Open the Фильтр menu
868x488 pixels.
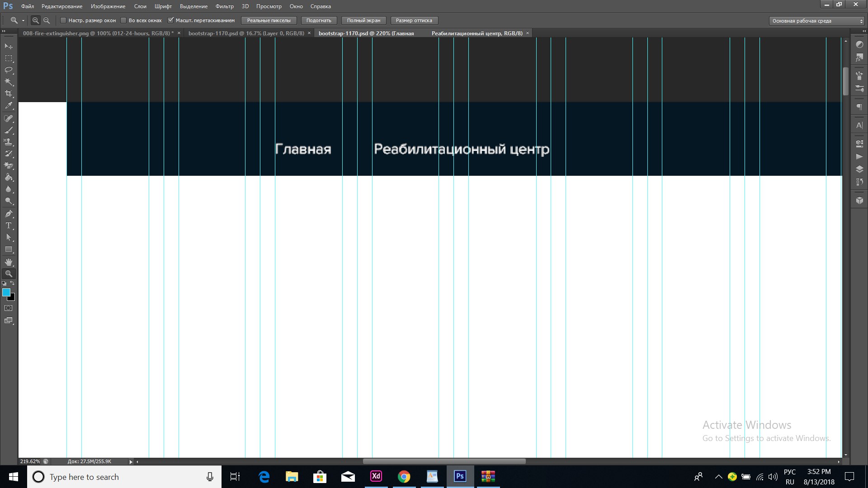224,6
